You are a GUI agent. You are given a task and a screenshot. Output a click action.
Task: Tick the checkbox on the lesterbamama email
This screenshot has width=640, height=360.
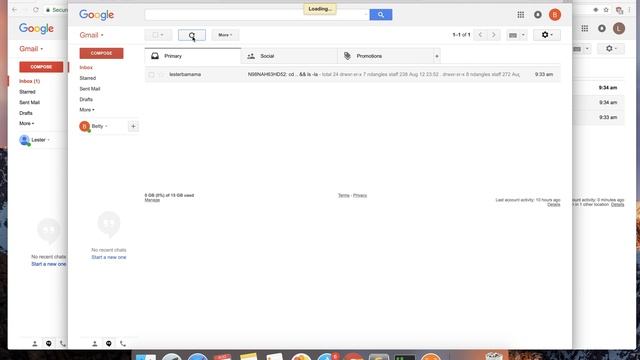151,75
